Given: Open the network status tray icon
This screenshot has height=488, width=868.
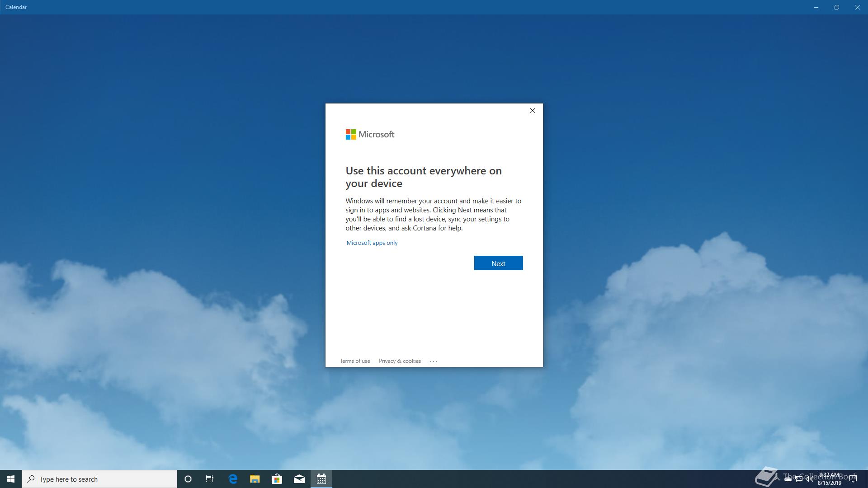Looking at the screenshot, I should pos(799,479).
